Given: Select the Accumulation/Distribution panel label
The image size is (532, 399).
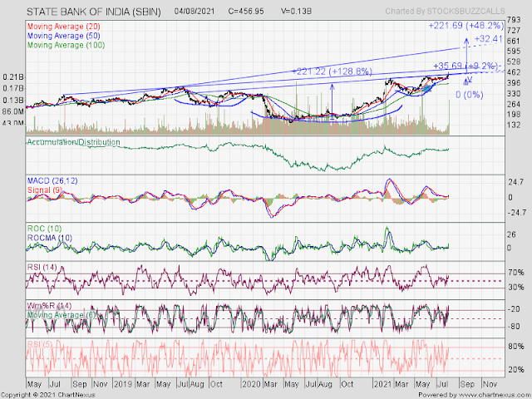Looking at the screenshot, I should coord(74,142).
